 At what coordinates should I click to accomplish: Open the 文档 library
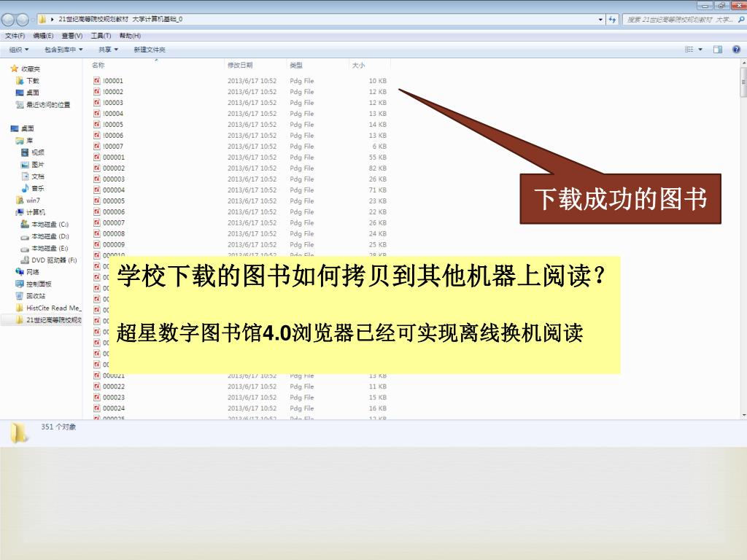pyautogui.click(x=32, y=176)
